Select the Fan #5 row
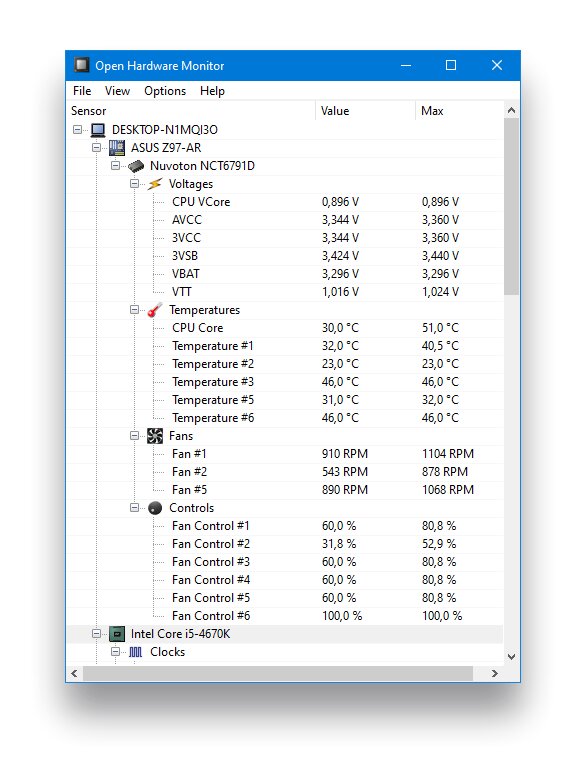The image size is (586, 773). [x=285, y=490]
